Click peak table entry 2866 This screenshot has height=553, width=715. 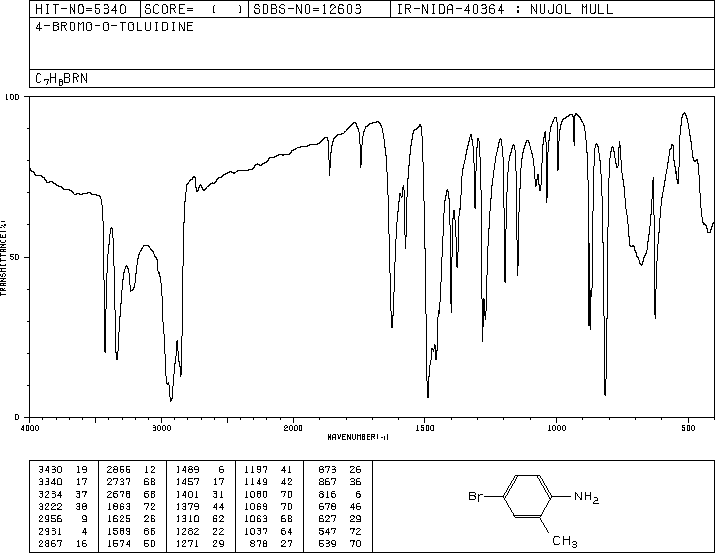click(x=119, y=470)
